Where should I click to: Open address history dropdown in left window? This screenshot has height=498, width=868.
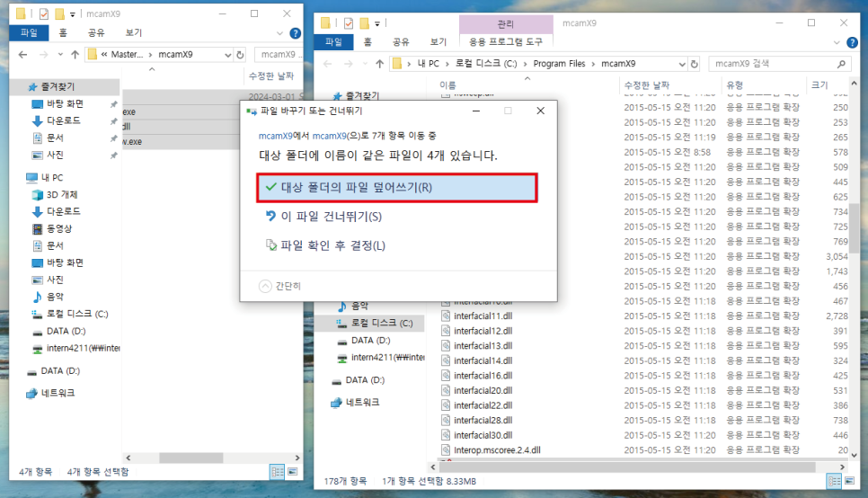click(x=227, y=54)
